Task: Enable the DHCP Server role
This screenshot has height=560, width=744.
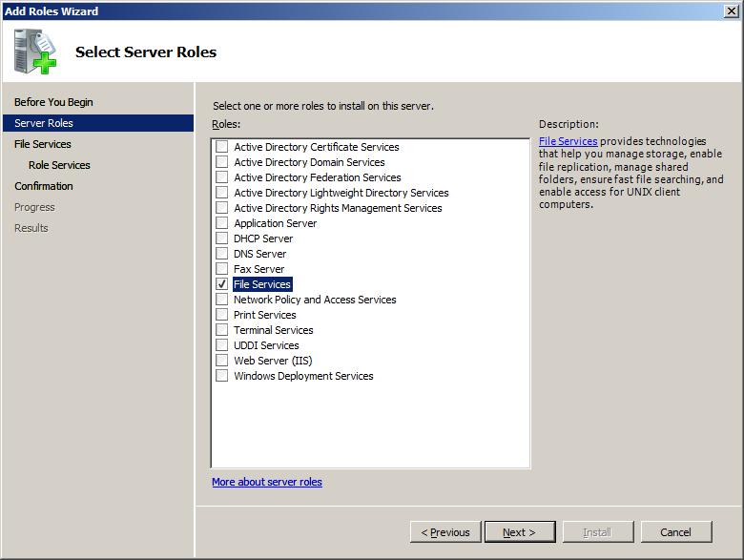Action: point(221,239)
